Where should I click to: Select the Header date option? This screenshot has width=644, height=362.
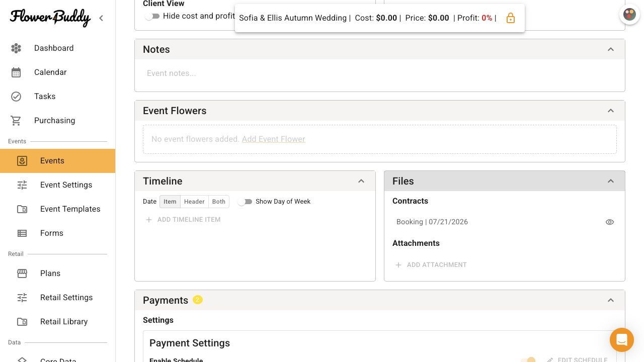(194, 202)
